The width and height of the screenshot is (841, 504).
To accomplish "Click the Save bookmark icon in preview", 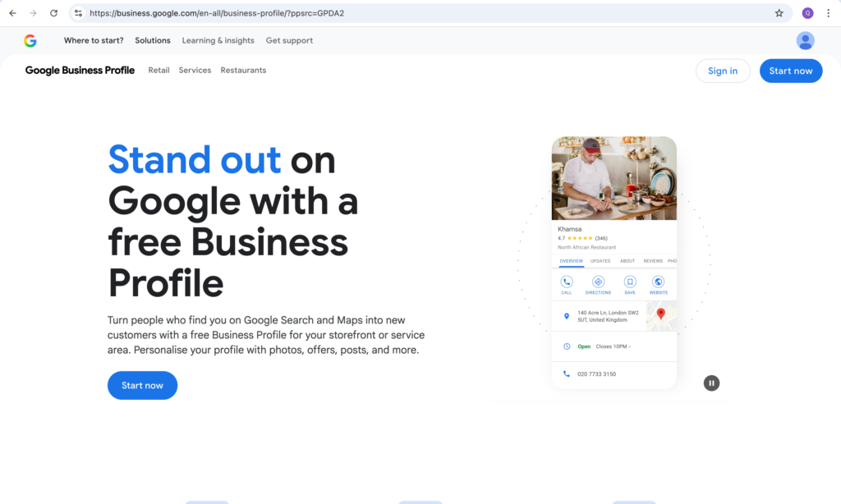I will [x=630, y=282].
